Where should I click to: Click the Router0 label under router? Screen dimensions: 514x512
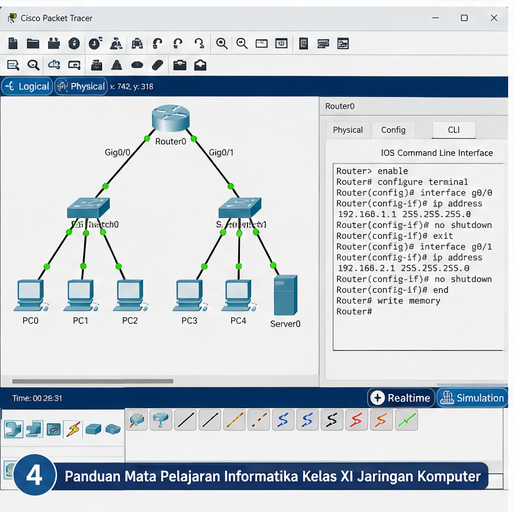(x=171, y=141)
